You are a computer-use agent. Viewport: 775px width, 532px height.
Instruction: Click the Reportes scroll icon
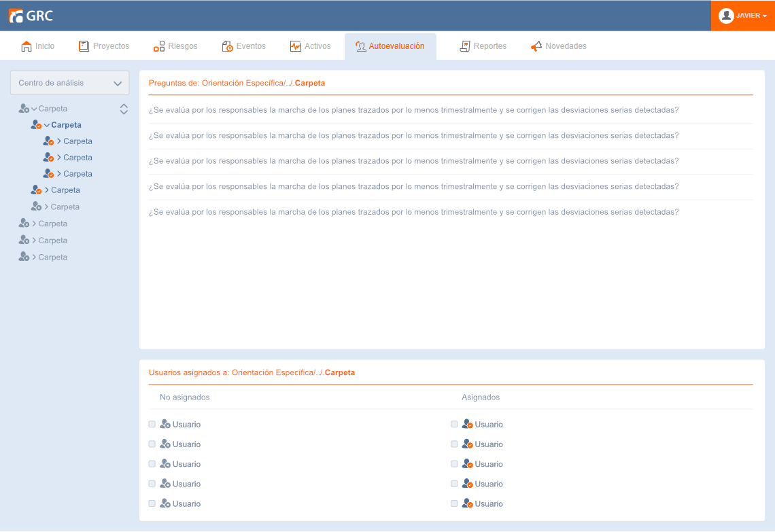pyautogui.click(x=464, y=46)
